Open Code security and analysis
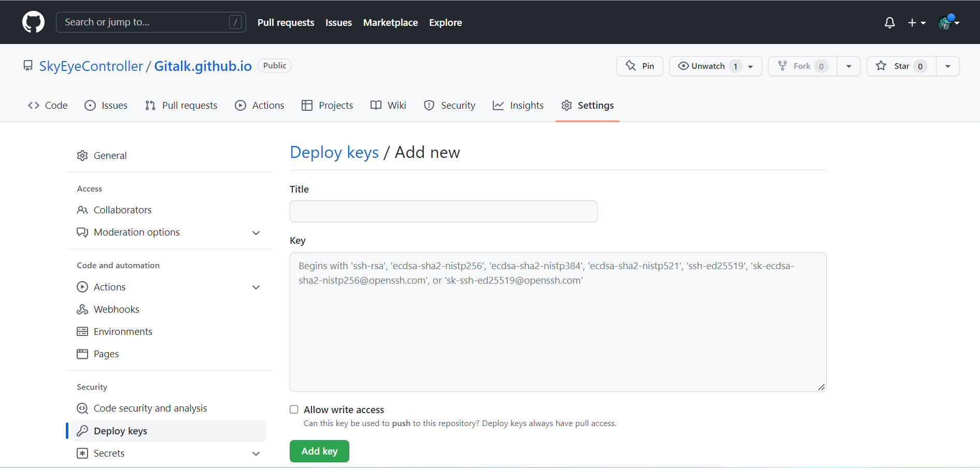 coord(169,408)
